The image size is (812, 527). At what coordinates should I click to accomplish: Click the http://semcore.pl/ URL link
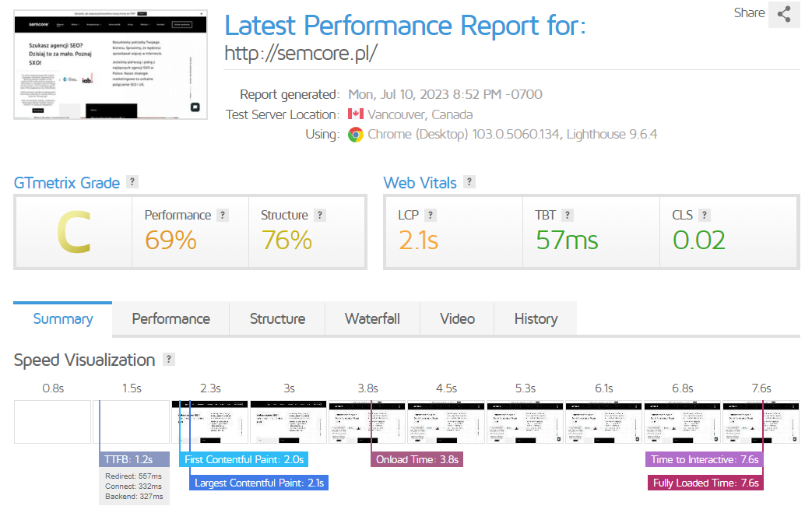pos(301,53)
